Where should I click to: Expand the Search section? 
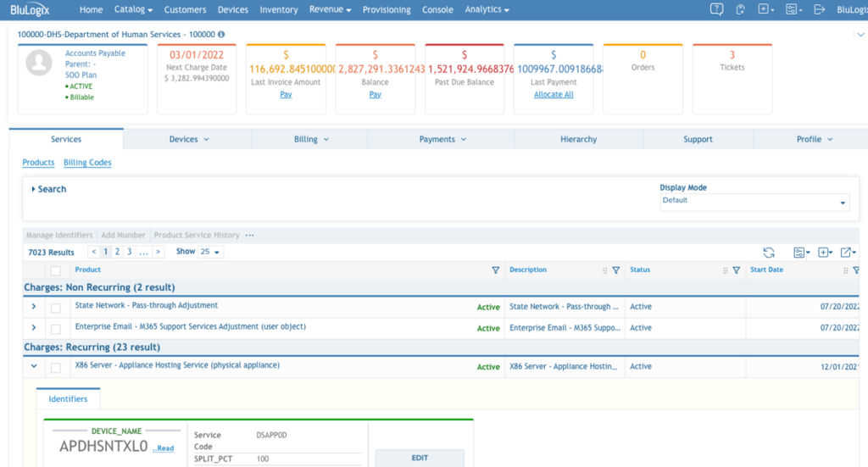click(x=48, y=189)
